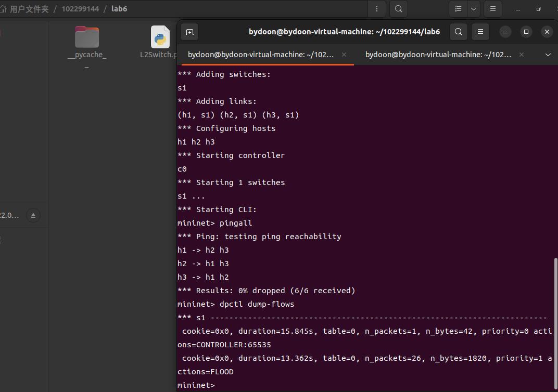This screenshot has height=392, width=558.
Task: Maximize the terminal window
Action: click(x=526, y=32)
